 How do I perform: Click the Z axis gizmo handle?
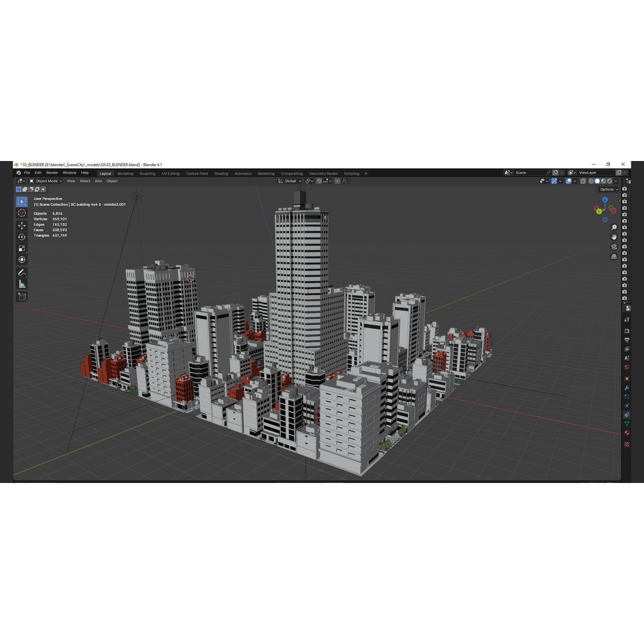[x=605, y=199]
